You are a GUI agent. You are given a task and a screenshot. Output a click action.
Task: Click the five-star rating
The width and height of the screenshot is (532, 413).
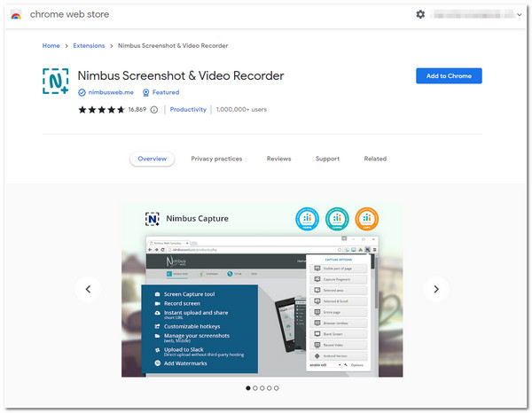[x=101, y=110]
